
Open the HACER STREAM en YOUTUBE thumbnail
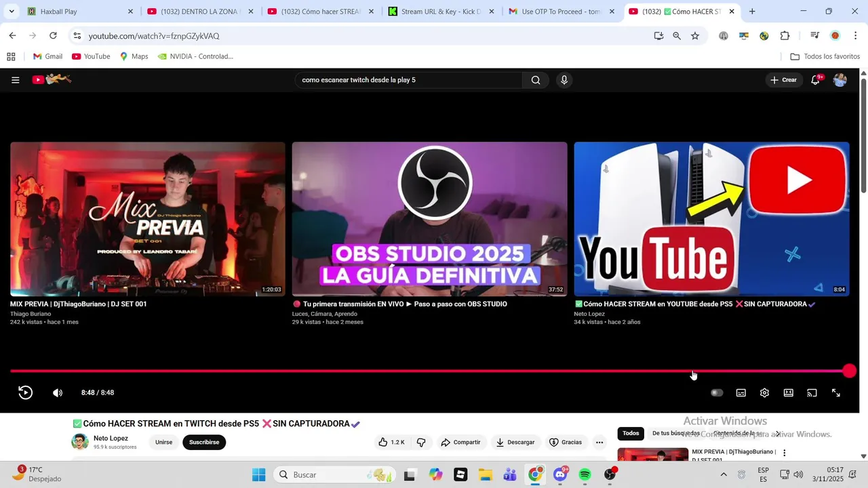point(711,219)
